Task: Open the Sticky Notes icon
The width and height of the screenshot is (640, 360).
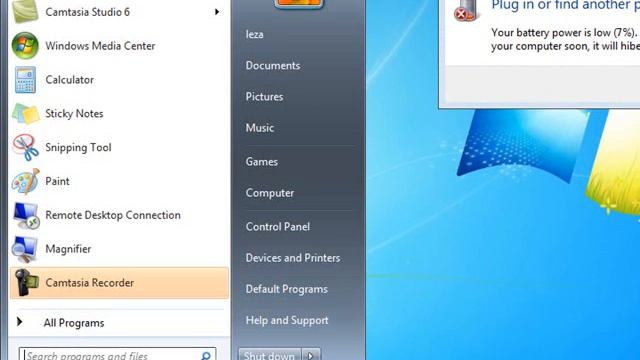Action: [x=25, y=113]
